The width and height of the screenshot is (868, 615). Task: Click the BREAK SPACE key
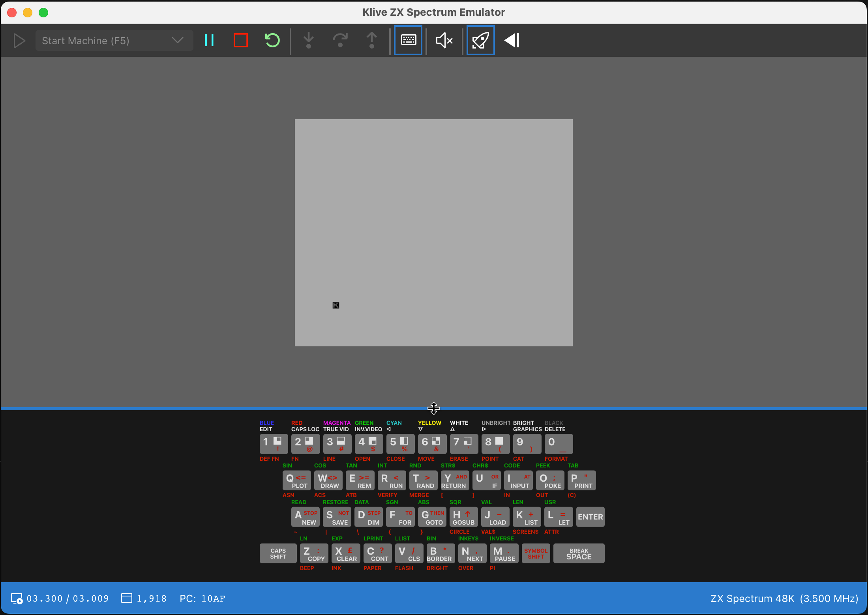click(x=579, y=553)
